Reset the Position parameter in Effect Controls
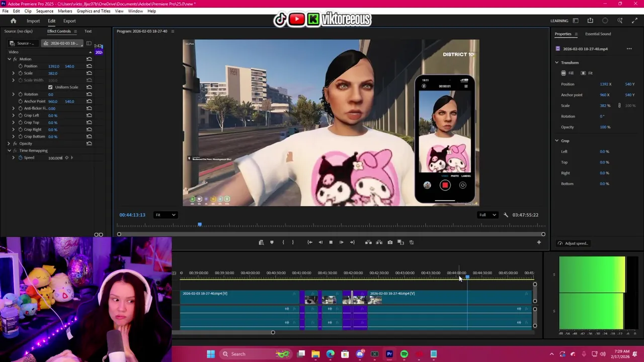 (x=89, y=66)
